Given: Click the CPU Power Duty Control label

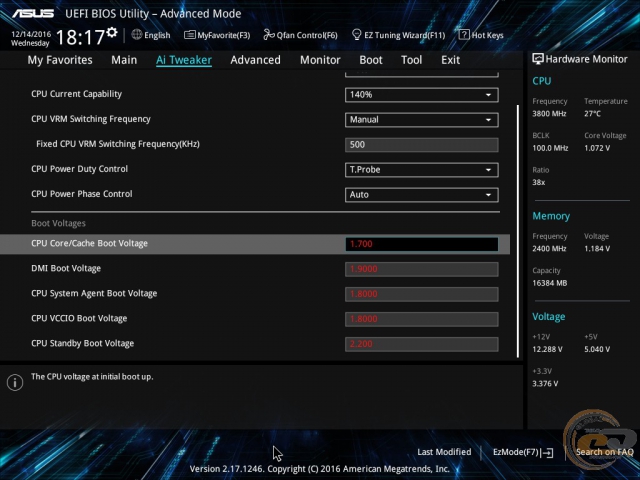Looking at the screenshot, I should point(79,169).
